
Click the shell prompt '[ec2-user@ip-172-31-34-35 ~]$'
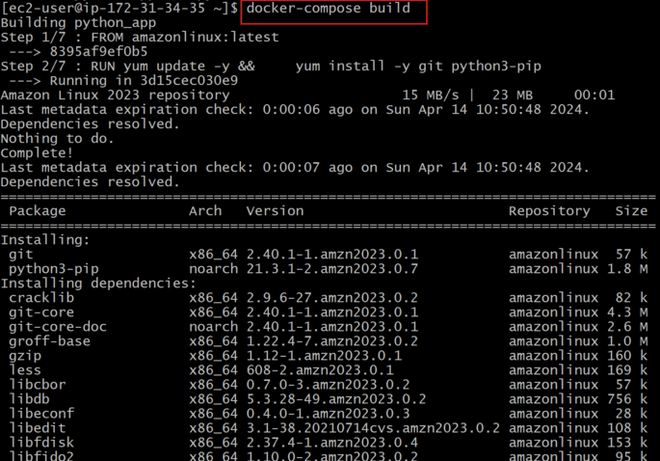(x=120, y=8)
